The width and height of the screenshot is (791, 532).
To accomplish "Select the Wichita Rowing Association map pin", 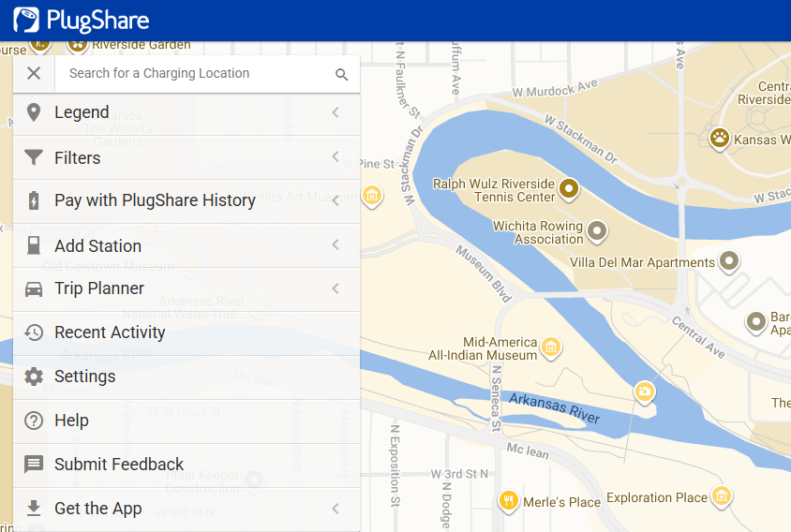I will click(x=597, y=230).
